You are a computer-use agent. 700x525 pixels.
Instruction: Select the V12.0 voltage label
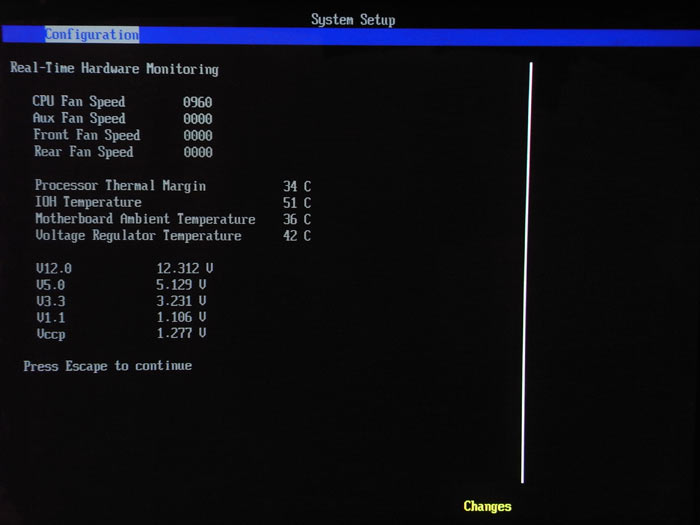coord(54,268)
